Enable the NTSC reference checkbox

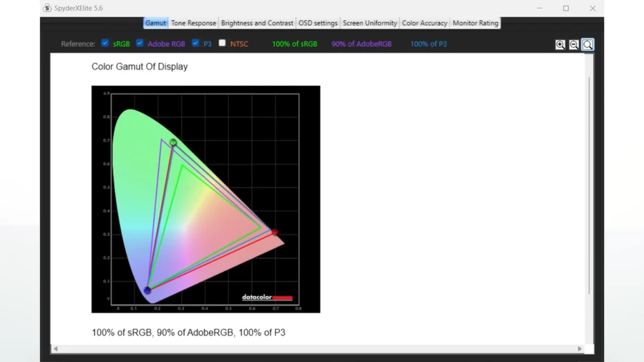[x=223, y=43]
